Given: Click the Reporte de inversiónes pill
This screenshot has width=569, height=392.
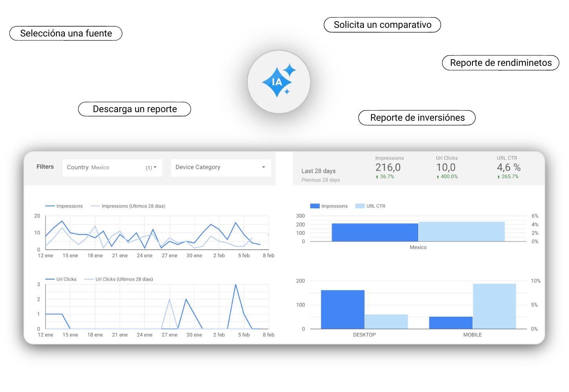Looking at the screenshot, I should [x=417, y=118].
